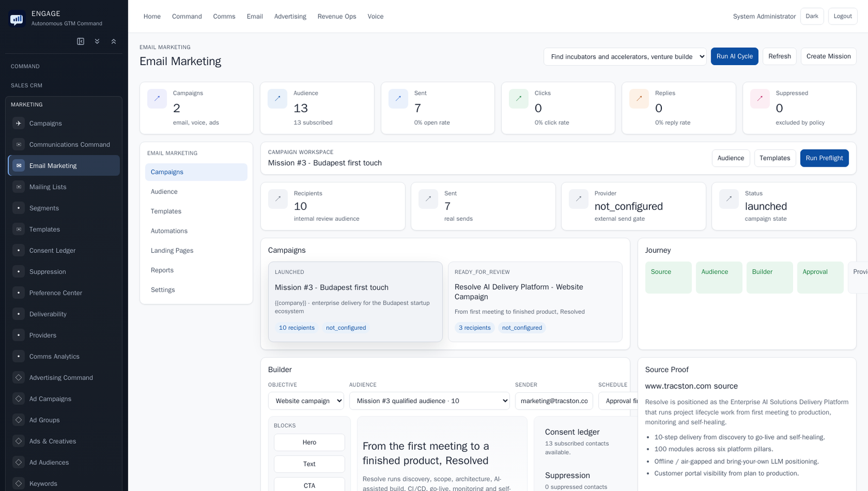Expand the COMMAND sidebar section
This screenshot has height=491, width=868.
[x=63, y=66]
